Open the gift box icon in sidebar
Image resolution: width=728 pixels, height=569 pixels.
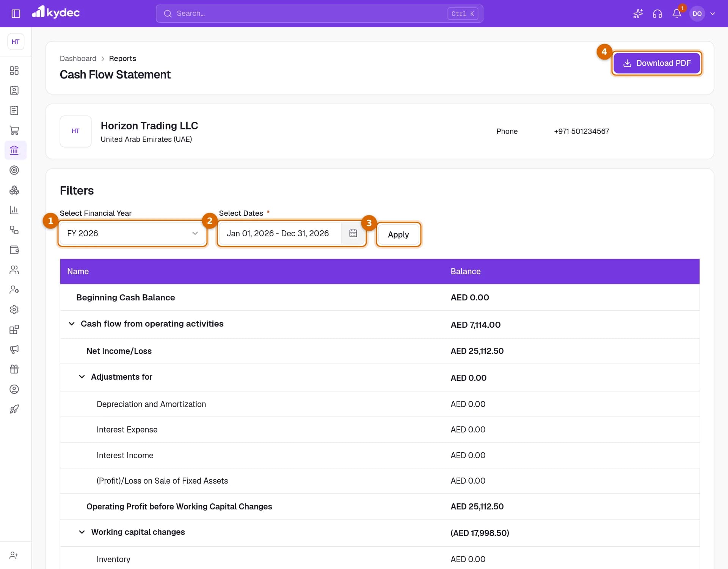point(14,369)
